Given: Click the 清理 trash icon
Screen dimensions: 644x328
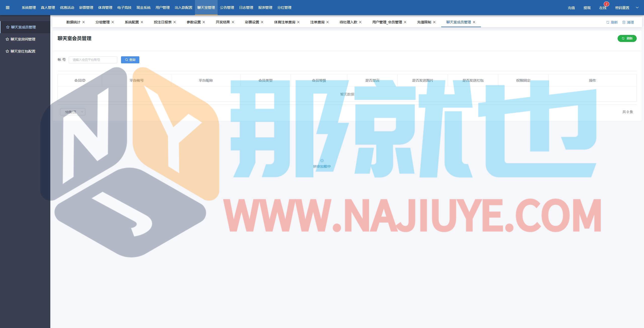Looking at the screenshot, I should click(x=624, y=22).
